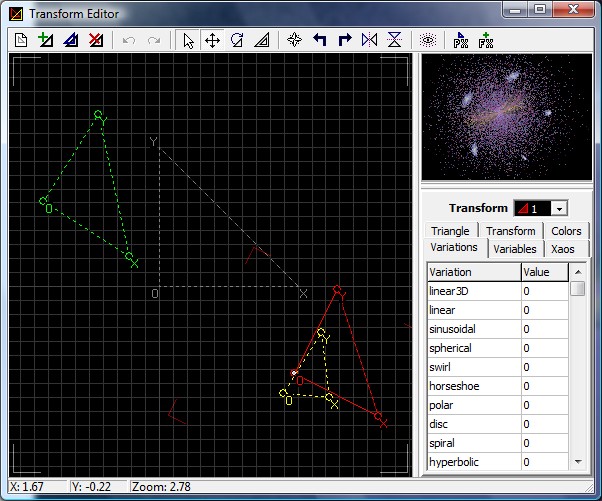The width and height of the screenshot is (602, 501).
Task: Click the swirl variation value field
Action: click(544, 367)
